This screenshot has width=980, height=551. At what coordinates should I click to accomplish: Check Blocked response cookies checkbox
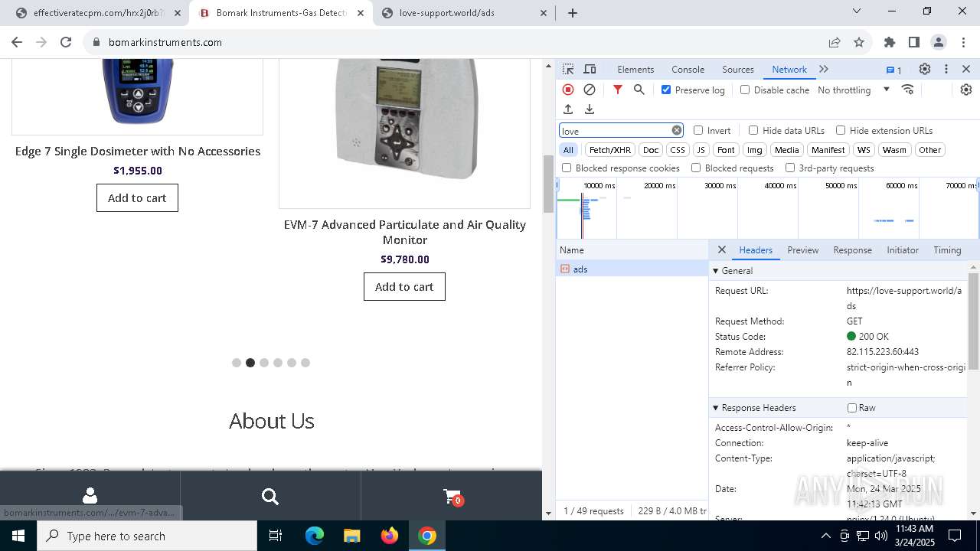[567, 168]
